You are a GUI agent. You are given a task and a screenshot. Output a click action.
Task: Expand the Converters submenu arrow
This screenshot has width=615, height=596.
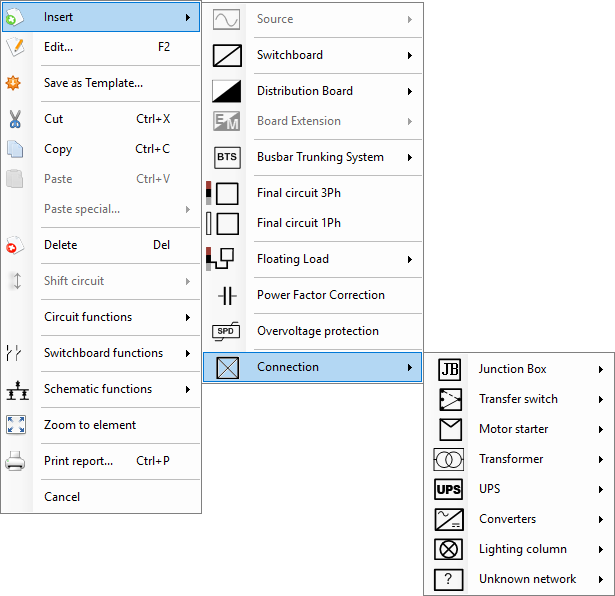(600, 520)
